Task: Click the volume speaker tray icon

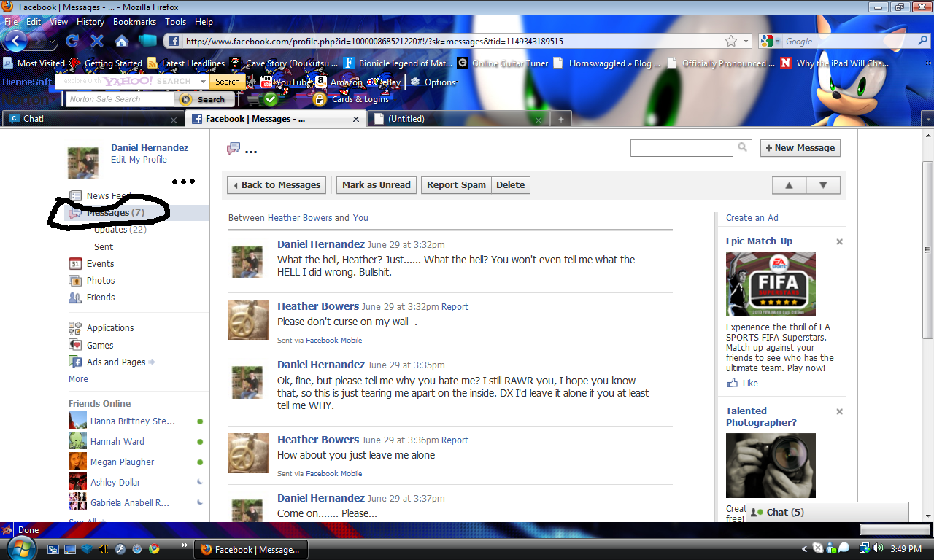Action: click(878, 548)
